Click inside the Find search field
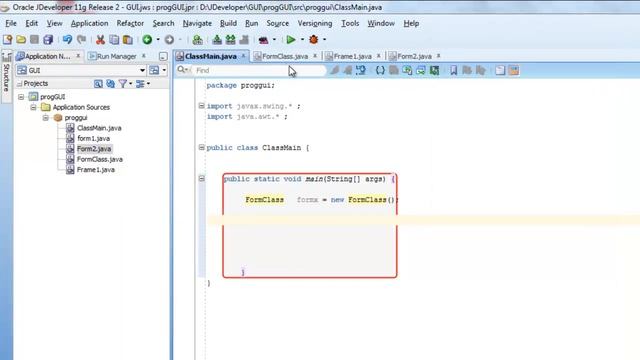 (x=259, y=70)
